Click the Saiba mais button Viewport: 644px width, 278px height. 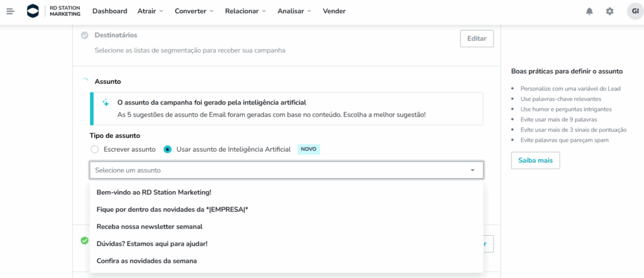(535, 161)
